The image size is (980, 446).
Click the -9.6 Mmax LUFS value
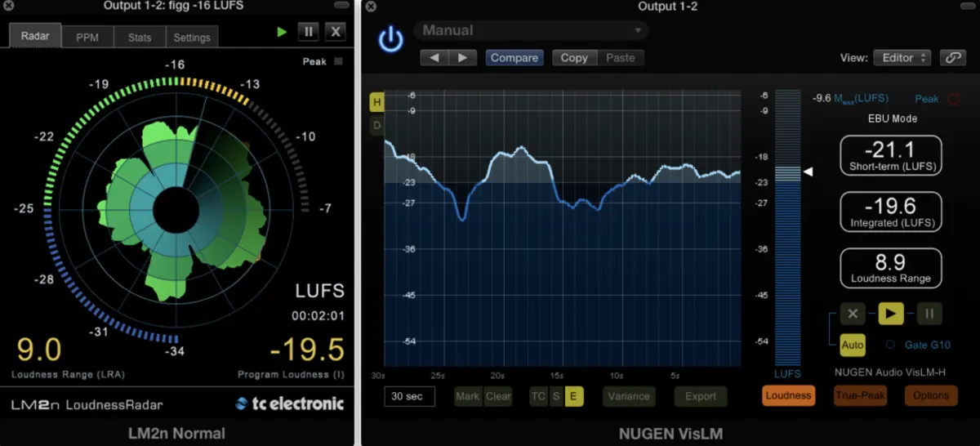point(821,99)
